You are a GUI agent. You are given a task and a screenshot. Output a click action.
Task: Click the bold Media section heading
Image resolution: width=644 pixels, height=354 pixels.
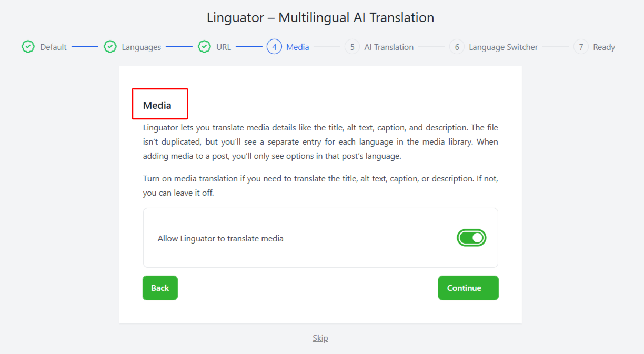[157, 105]
